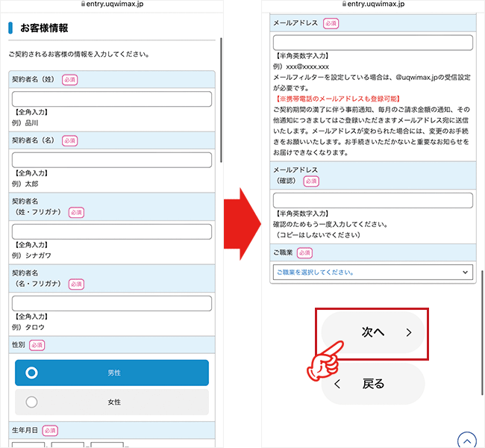Click the メールアドレス（確認） input field
The width and height of the screenshot is (485, 448).
coord(373,201)
